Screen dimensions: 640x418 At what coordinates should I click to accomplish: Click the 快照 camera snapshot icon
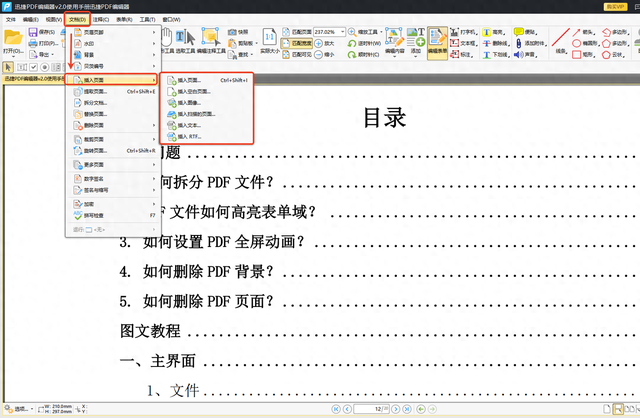tap(232, 32)
